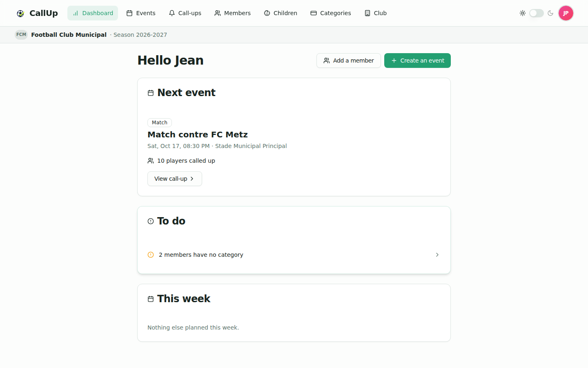Open the Dashboard nav tab
The height and width of the screenshot is (368, 588).
tap(93, 13)
